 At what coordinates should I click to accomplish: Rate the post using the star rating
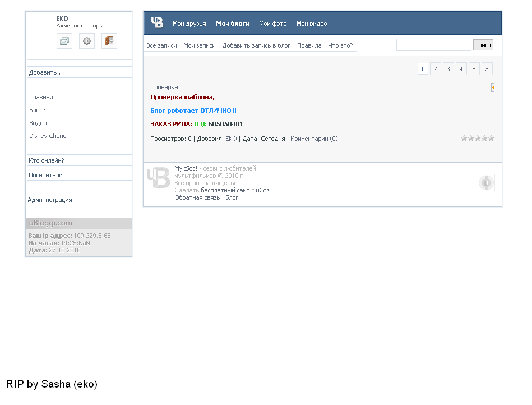click(477, 138)
